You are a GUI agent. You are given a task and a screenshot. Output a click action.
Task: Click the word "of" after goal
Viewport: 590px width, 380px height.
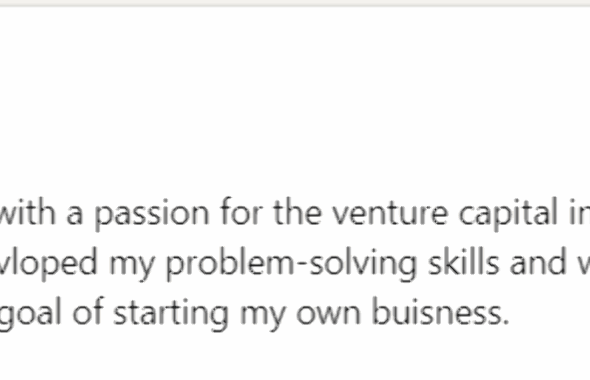tap(87, 312)
